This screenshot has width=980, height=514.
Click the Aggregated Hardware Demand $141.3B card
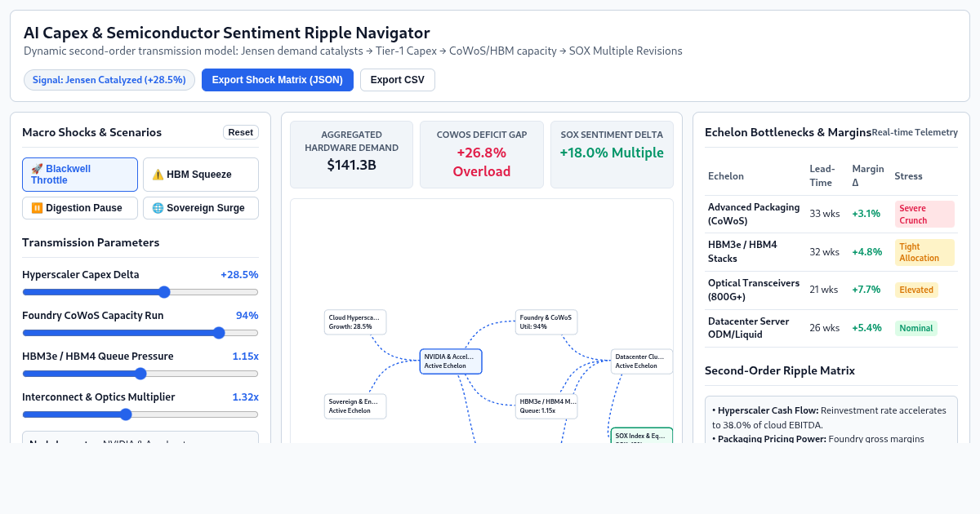pos(351,155)
